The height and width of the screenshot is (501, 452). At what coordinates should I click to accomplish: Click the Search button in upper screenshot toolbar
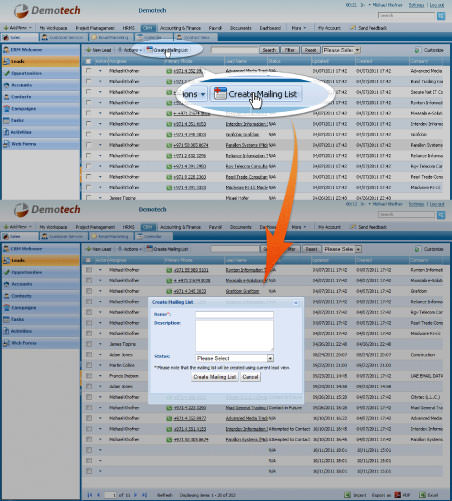point(269,50)
